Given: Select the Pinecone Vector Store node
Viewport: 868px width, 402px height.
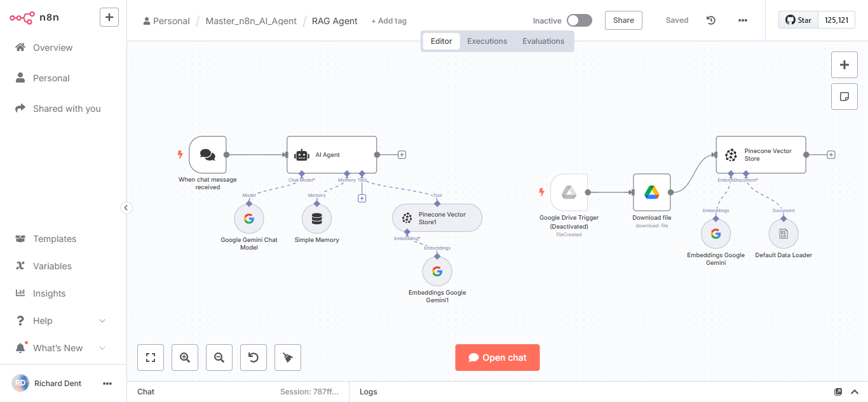Looking at the screenshot, I should [x=761, y=154].
